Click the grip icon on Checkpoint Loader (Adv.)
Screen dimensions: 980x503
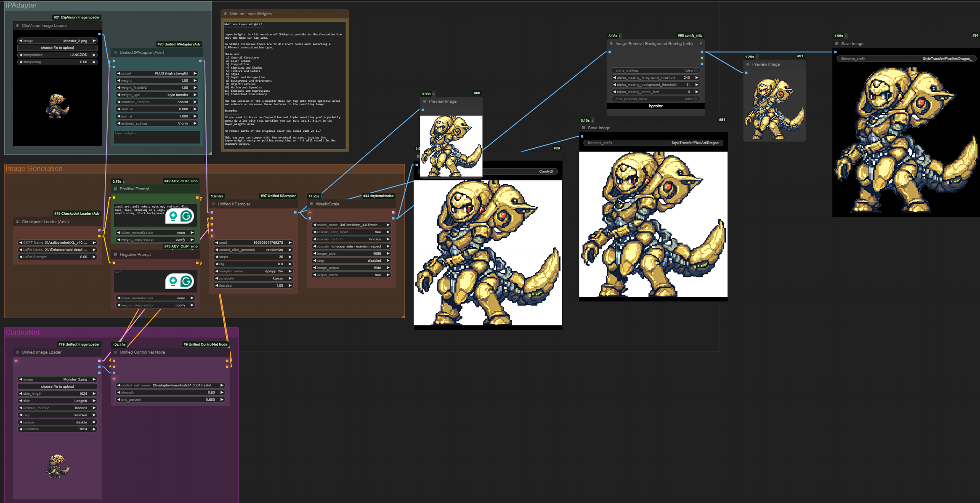click(x=17, y=222)
